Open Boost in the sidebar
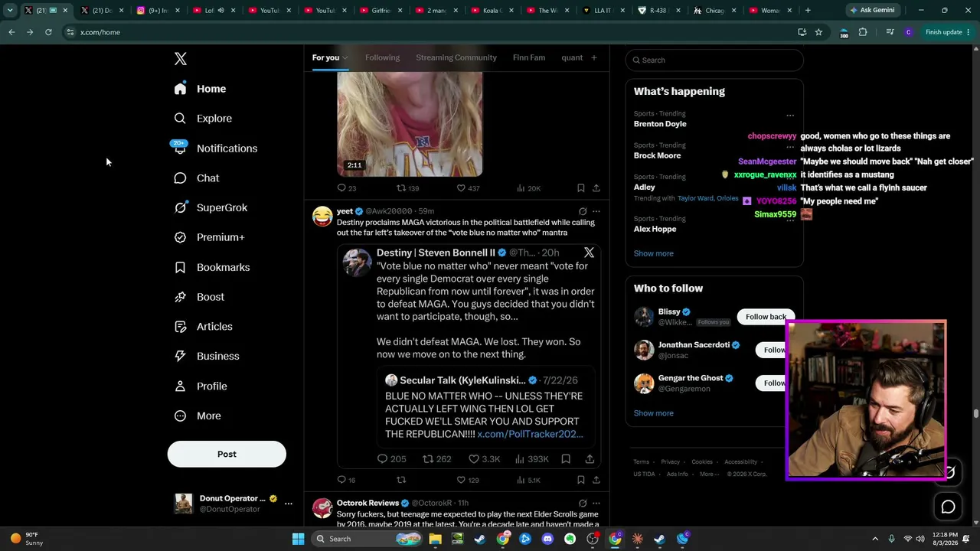980x551 pixels. point(199,297)
